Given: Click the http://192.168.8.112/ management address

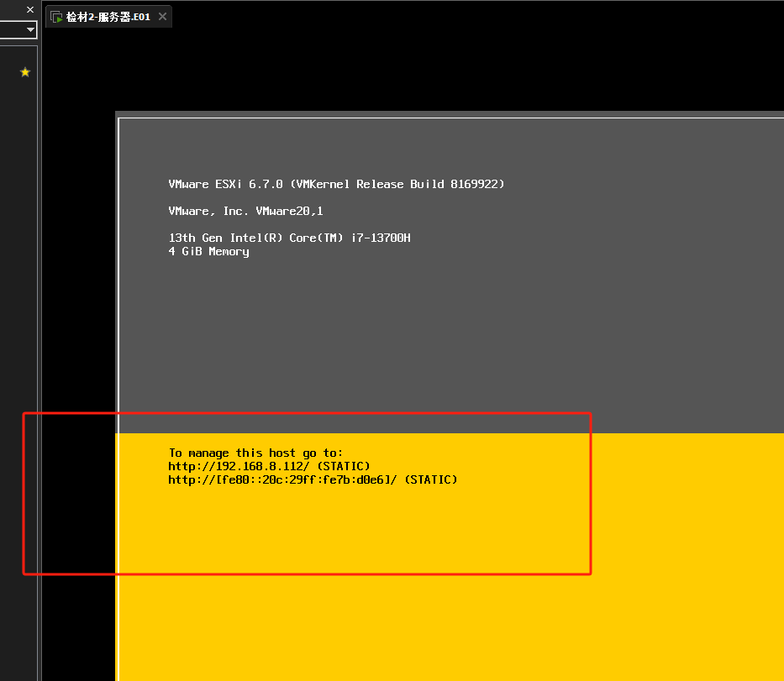Looking at the screenshot, I should tap(239, 466).
